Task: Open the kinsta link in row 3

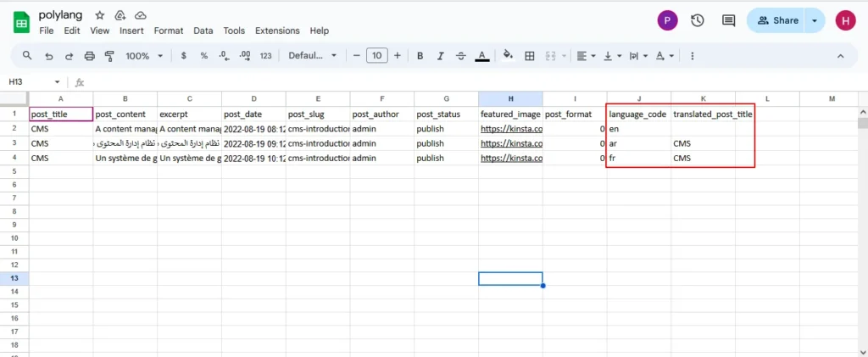Action: (x=511, y=143)
